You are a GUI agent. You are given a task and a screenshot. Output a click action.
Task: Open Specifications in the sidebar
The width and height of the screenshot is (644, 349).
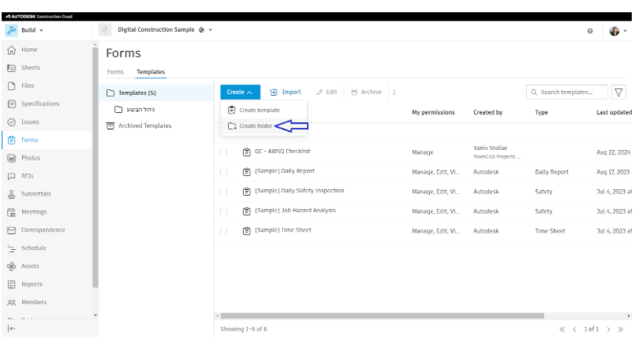[x=40, y=104]
